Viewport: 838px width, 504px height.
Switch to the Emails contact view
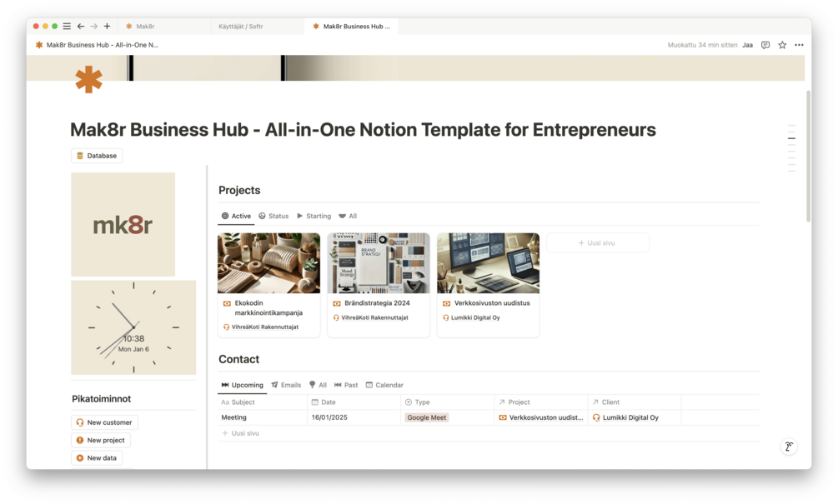click(x=287, y=385)
